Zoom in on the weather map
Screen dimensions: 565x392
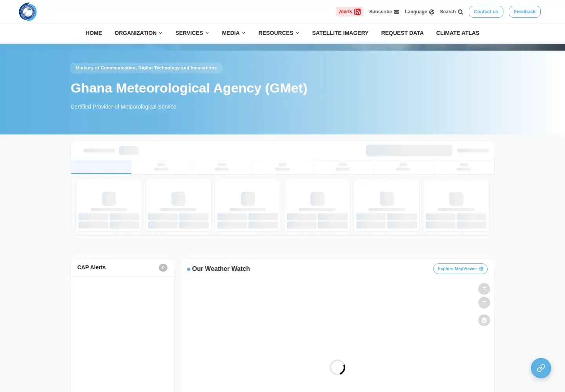[x=484, y=289]
